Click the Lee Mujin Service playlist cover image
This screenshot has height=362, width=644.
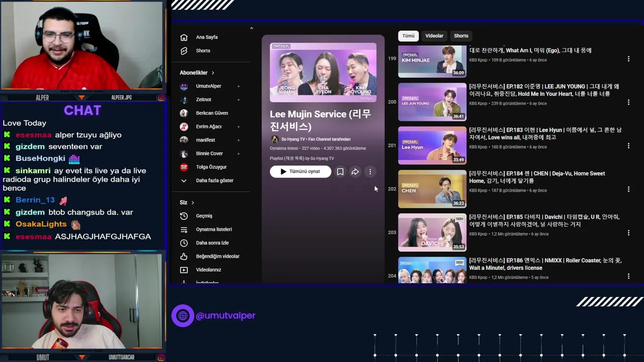tap(323, 72)
